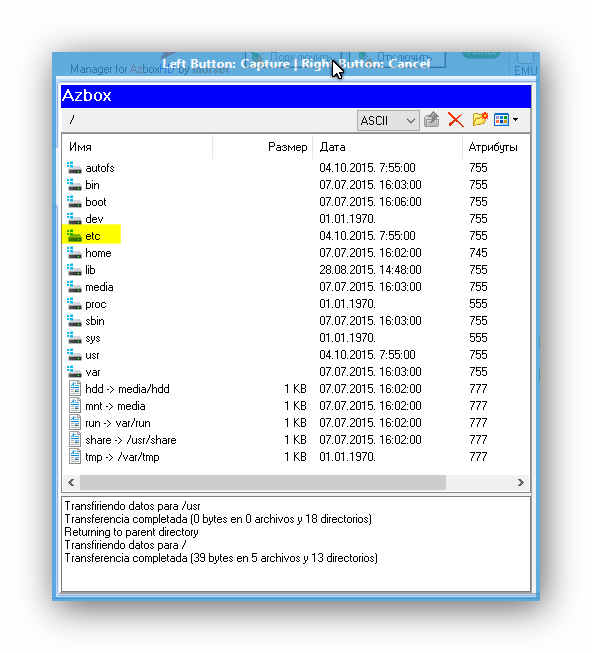Click the share symlink file icon

(x=75, y=440)
